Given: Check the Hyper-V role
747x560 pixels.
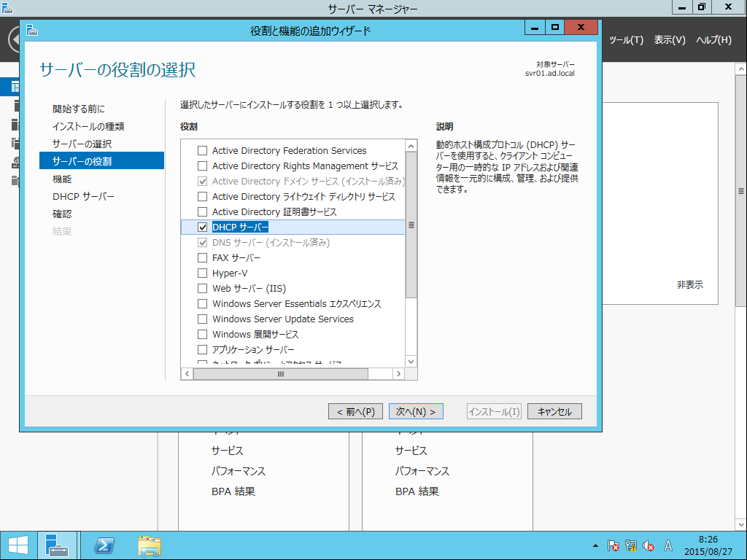Looking at the screenshot, I should 202,273.
